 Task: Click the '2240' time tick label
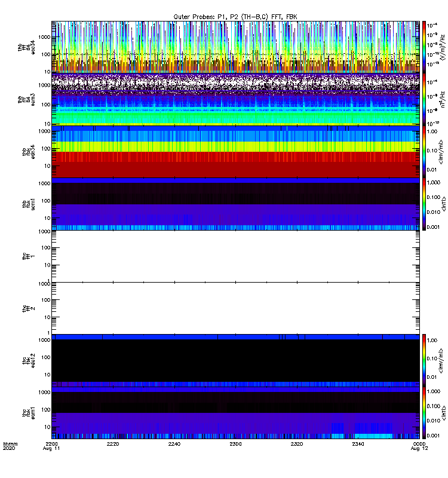pos(174,444)
